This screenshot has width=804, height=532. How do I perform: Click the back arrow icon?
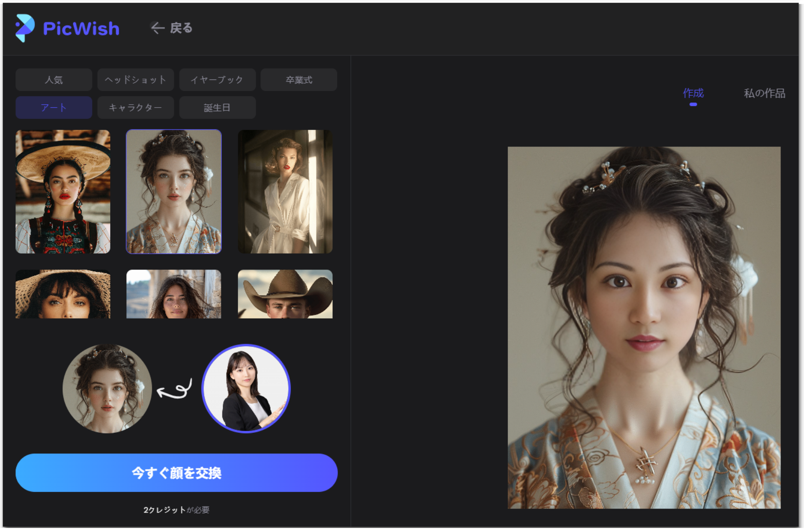pos(157,28)
